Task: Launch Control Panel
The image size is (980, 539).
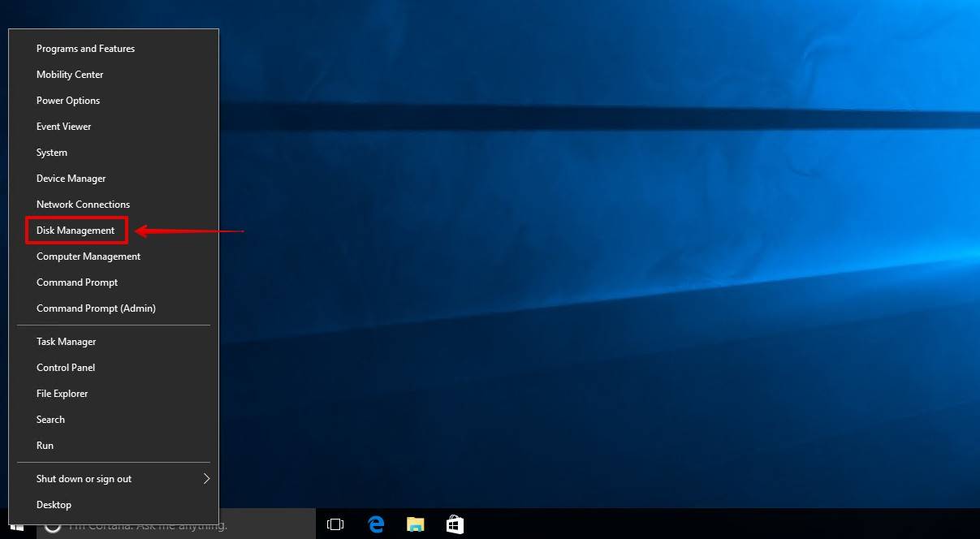Action: pos(65,367)
